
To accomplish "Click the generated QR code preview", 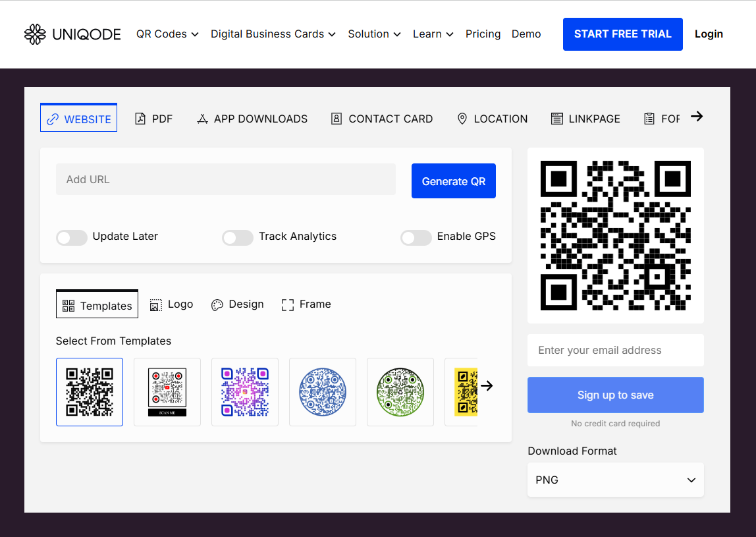I will point(615,235).
